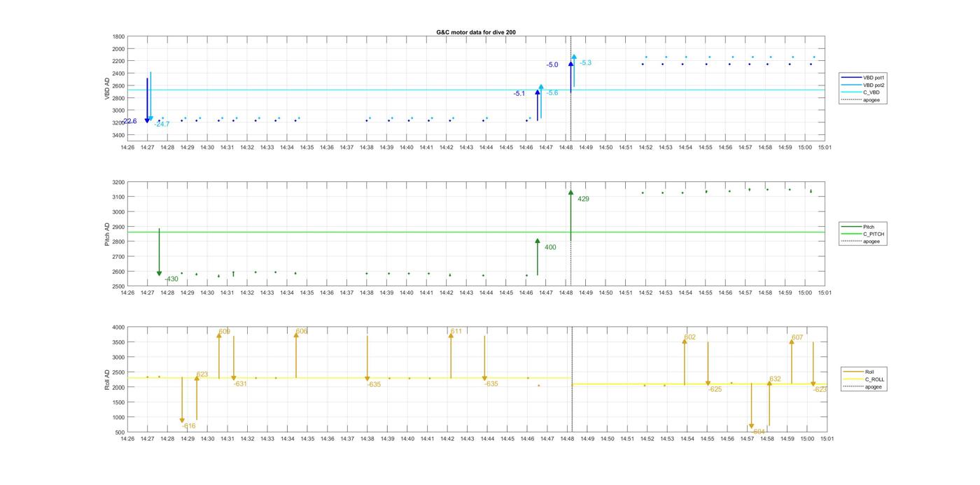980x485 pixels.
Task: Click the "-24.7" VBD data label
Action: (x=162, y=124)
